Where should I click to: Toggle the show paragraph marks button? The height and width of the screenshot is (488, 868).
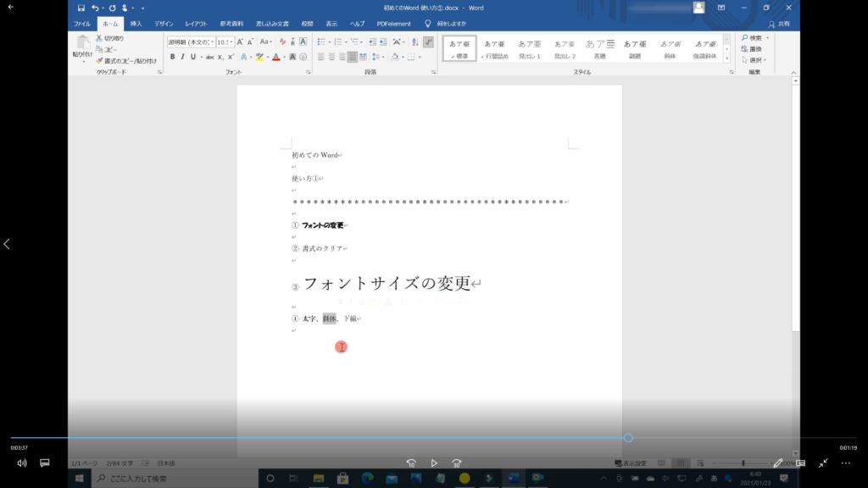pyautogui.click(x=428, y=42)
